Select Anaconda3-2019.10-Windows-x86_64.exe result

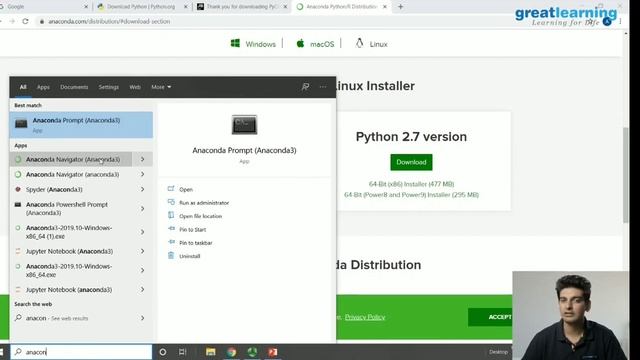[71, 270]
